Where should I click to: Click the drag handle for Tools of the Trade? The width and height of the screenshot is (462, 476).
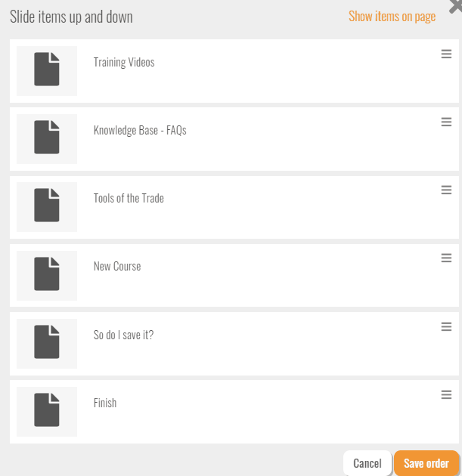coord(446,190)
